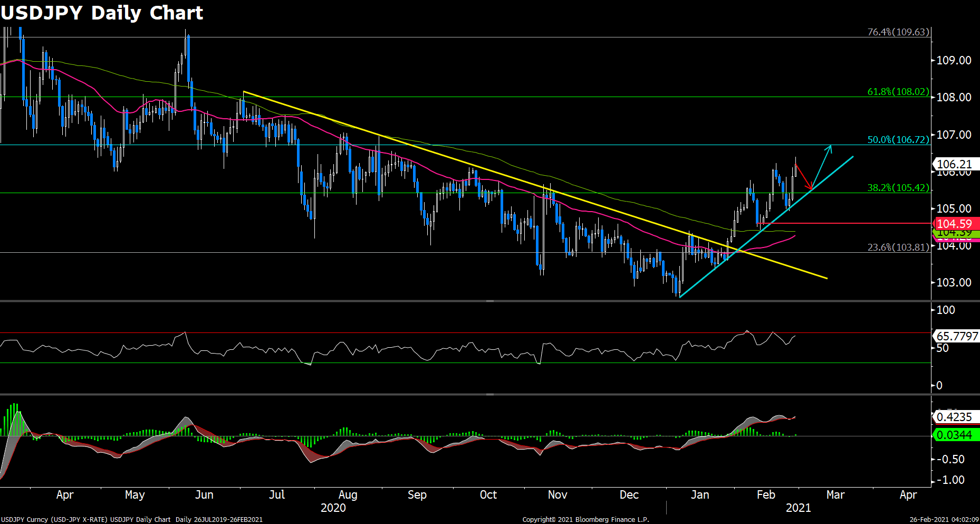Click the 109.00 price axis label
The height and width of the screenshot is (524, 980).
coord(954,60)
